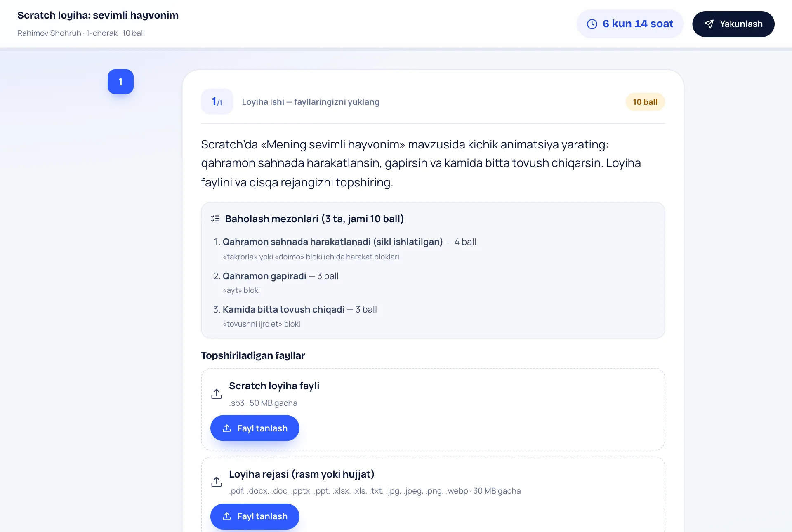Click the upload icon inside the second Fayl tanlash button
The width and height of the screenshot is (792, 532).
tap(226, 516)
